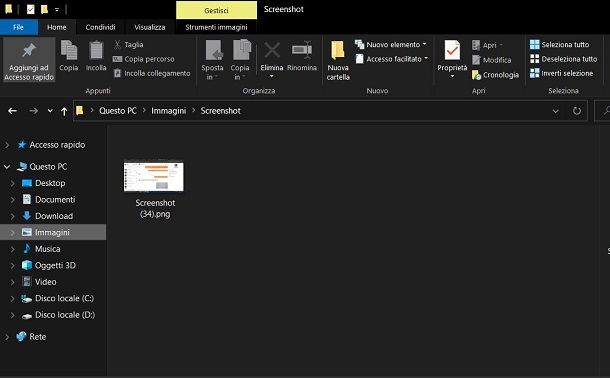Image resolution: width=610 pixels, height=378 pixels.
Task: Refresh the folder view
Action: (577, 111)
